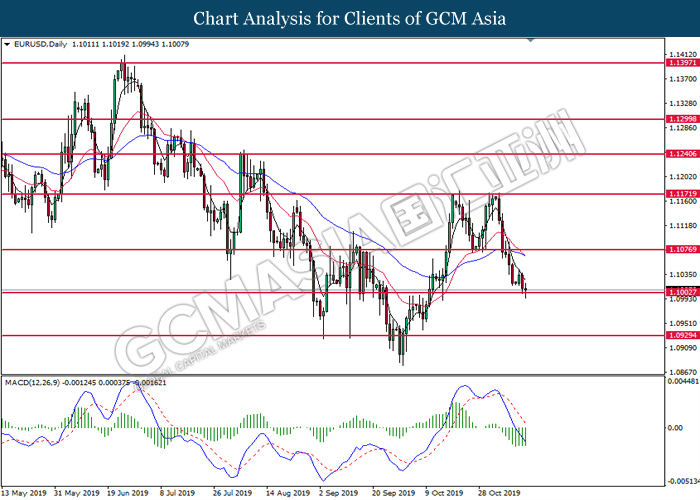This screenshot has height=500, width=700.
Task: Select the 1.12406 price level label
Action: (683, 154)
